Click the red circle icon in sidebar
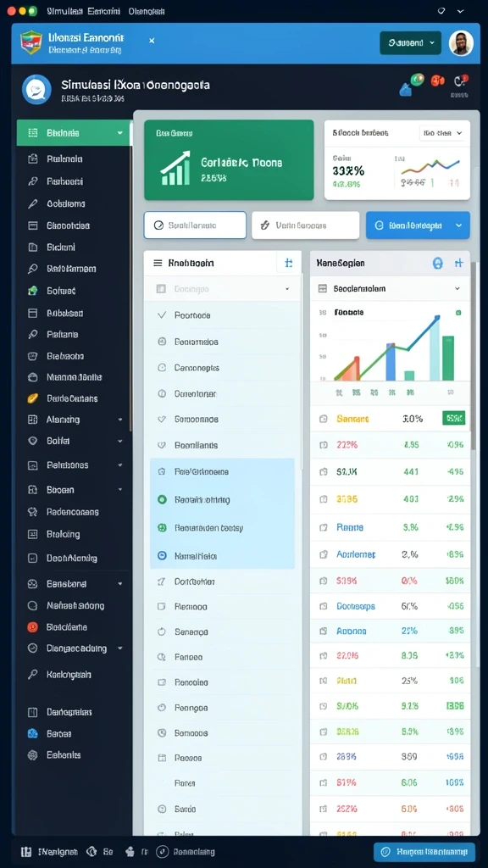The image size is (488, 868). pyautogui.click(x=33, y=627)
